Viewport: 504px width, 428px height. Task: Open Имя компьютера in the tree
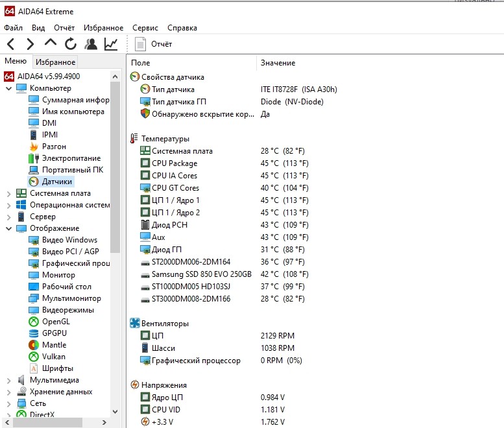67,112
